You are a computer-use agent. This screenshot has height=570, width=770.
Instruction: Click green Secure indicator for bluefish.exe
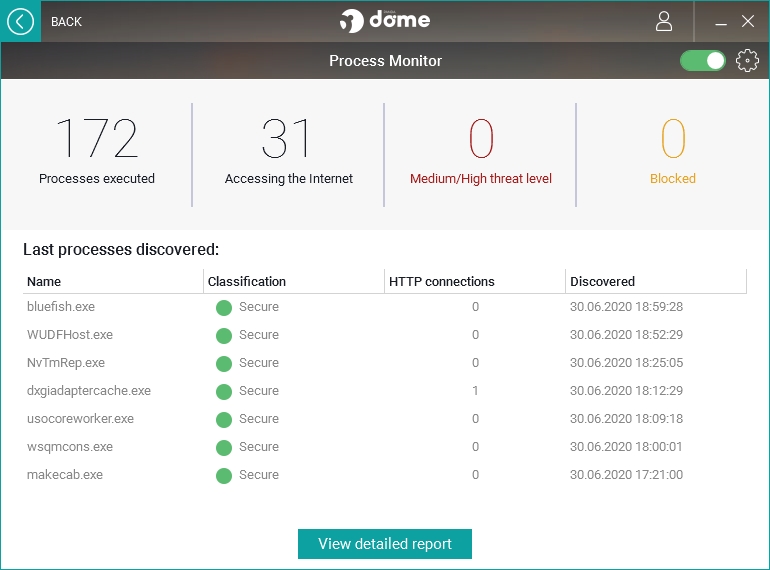(x=224, y=308)
